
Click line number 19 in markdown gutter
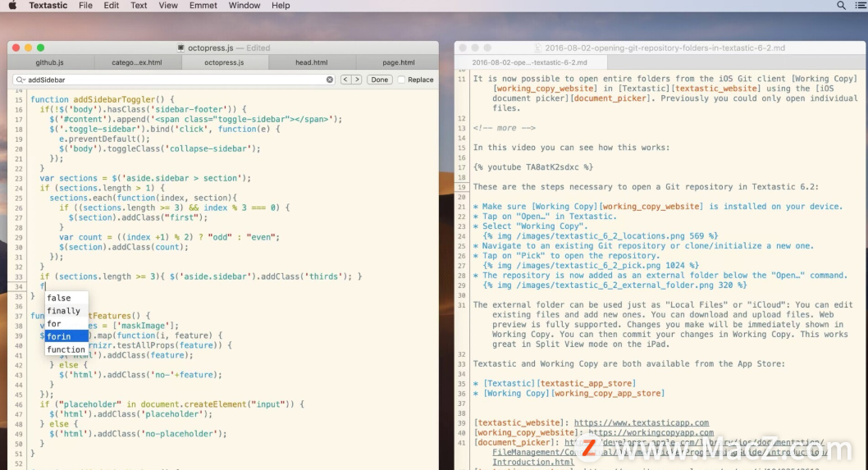click(462, 187)
